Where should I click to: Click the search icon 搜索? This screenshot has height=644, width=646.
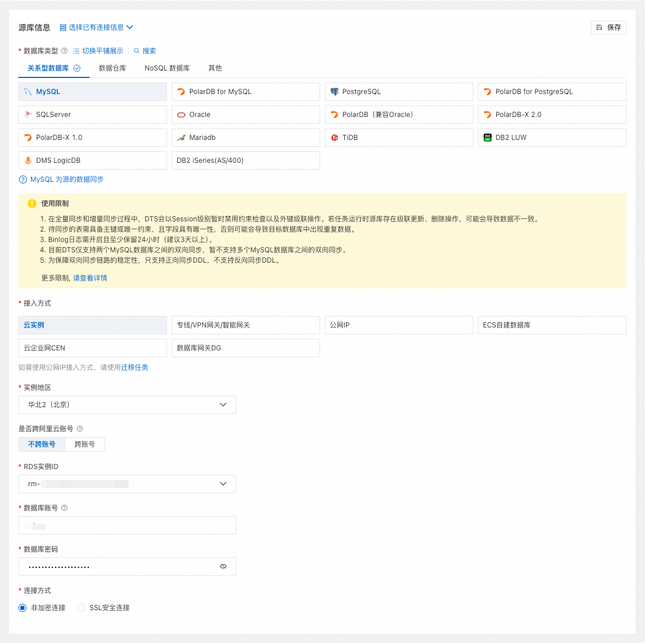[145, 51]
